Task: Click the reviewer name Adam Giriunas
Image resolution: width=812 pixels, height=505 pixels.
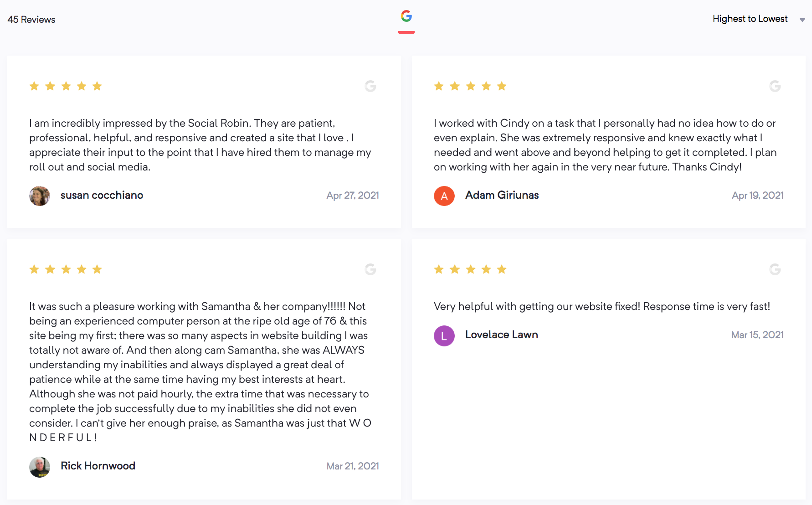Action: point(502,195)
